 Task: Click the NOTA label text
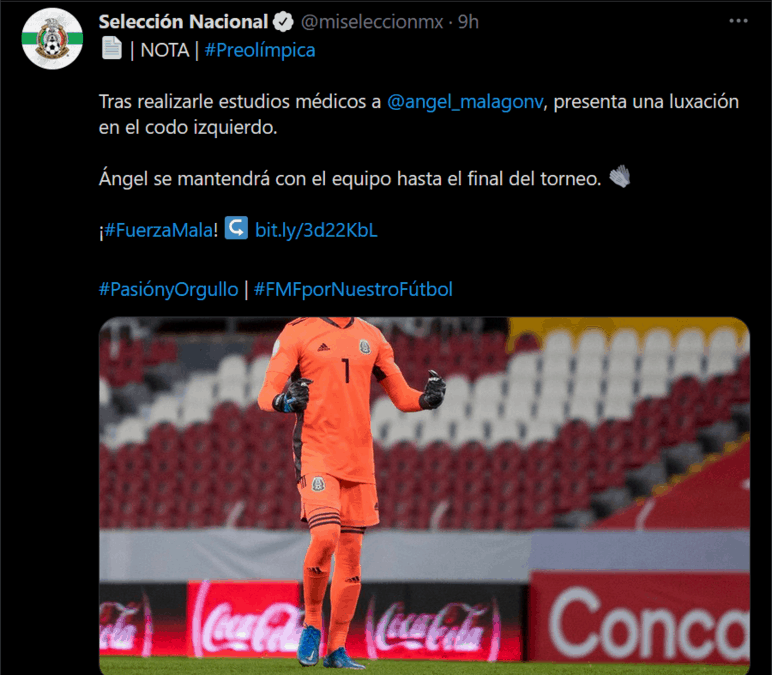[x=165, y=50]
